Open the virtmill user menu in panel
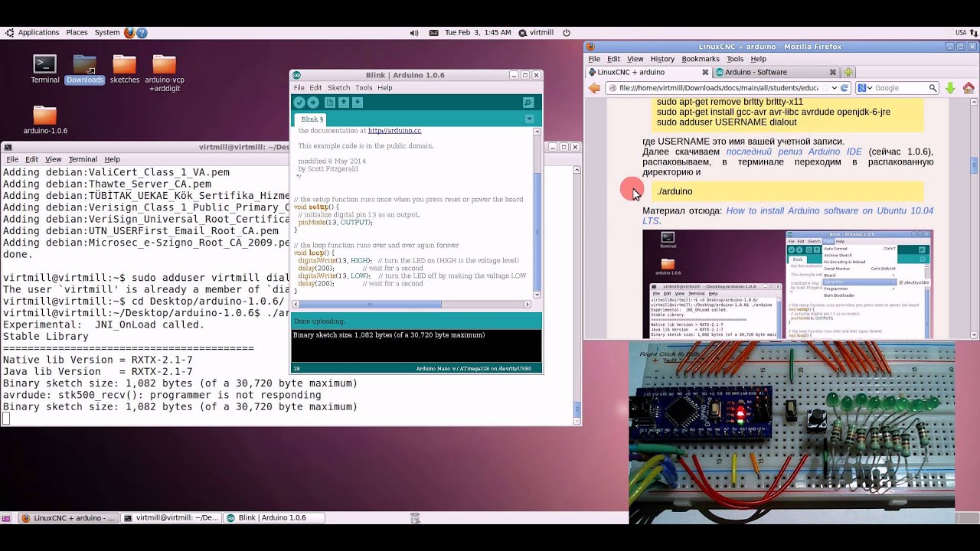The height and width of the screenshot is (551, 980). [537, 33]
